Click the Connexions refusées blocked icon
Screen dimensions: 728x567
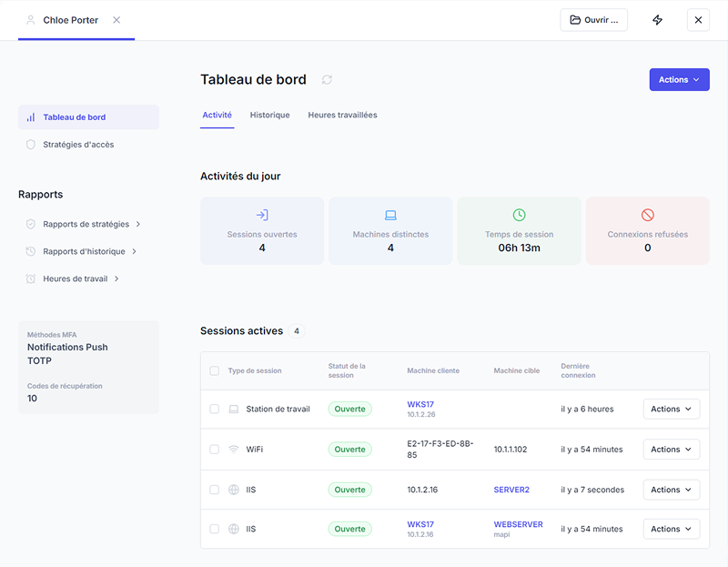[648, 215]
